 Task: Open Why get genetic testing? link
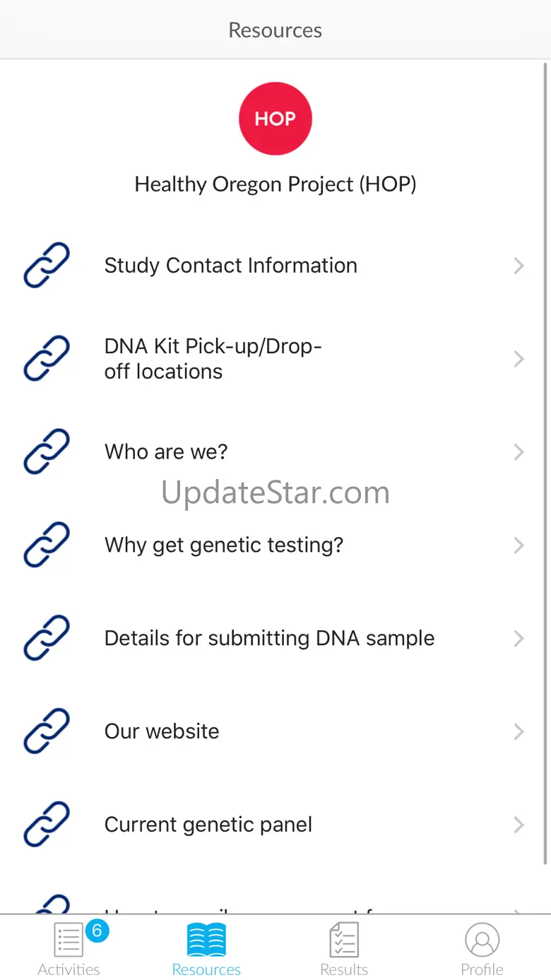(224, 545)
